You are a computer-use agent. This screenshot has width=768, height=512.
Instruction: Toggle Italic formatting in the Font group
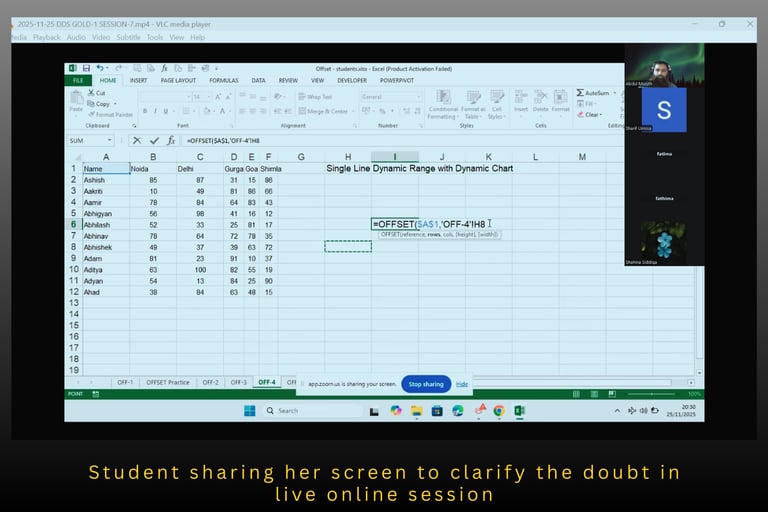point(155,111)
